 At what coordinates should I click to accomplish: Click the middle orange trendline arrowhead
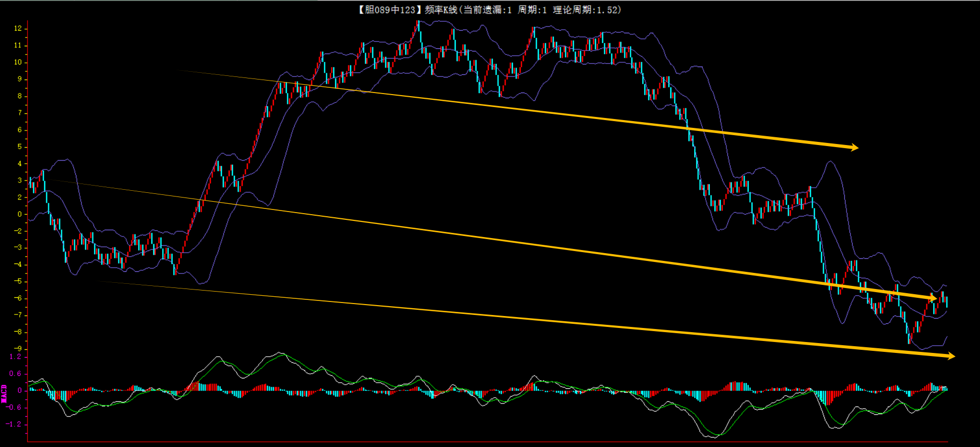(x=933, y=298)
